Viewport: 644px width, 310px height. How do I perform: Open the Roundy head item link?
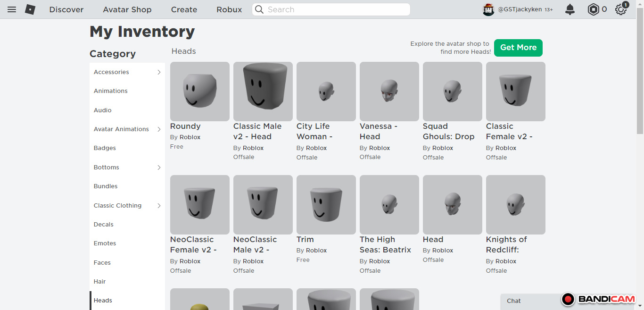[x=185, y=126]
